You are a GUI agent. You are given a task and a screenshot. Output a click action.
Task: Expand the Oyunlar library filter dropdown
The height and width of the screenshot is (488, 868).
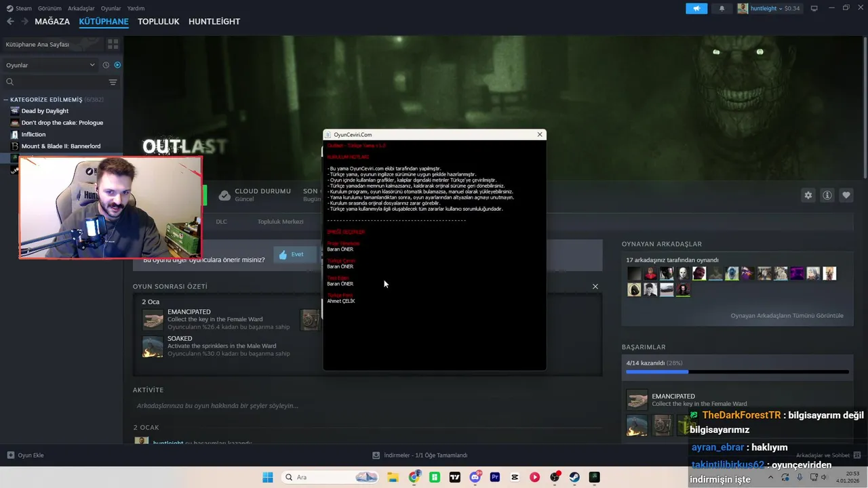(50, 65)
